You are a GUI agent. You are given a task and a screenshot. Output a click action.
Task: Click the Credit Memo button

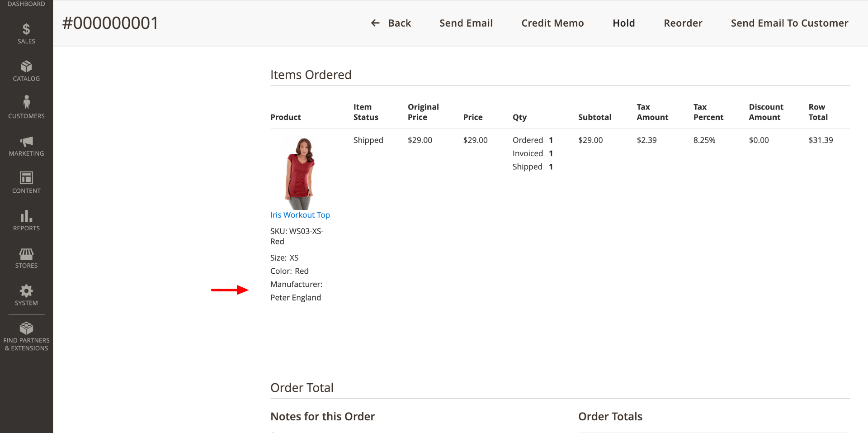552,23
